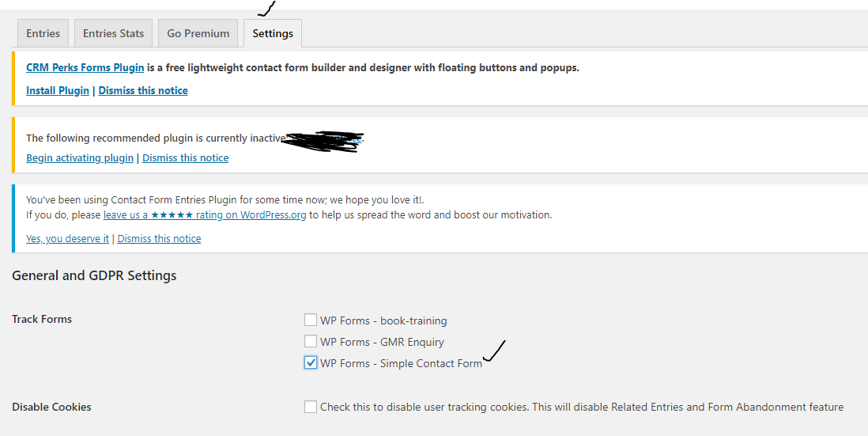This screenshot has height=436, width=868.
Task: Click the 'WP Forms - GMR Enquiry' label text
Action: tap(382, 343)
